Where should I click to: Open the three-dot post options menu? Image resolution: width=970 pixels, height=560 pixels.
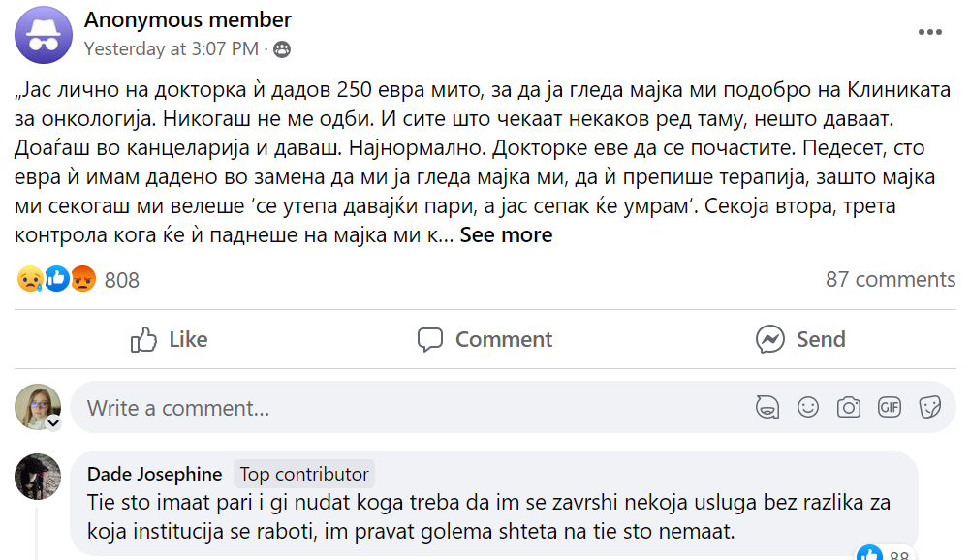pyautogui.click(x=930, y=32)
